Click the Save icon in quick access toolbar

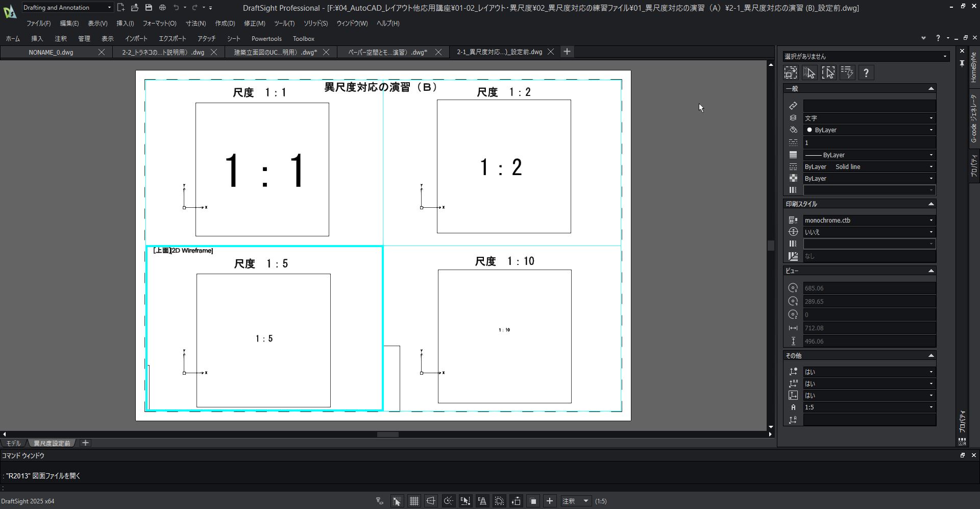[x=149, y=8]
